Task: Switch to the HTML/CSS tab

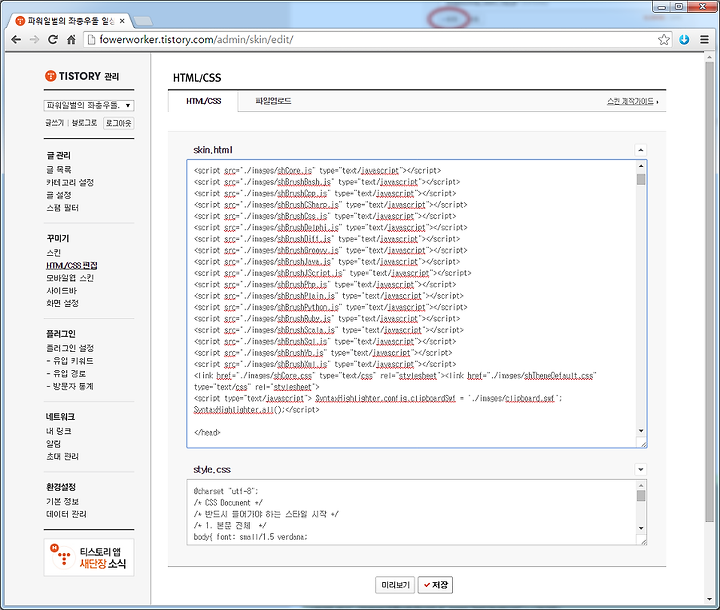Action: click(x=203, y=101)
